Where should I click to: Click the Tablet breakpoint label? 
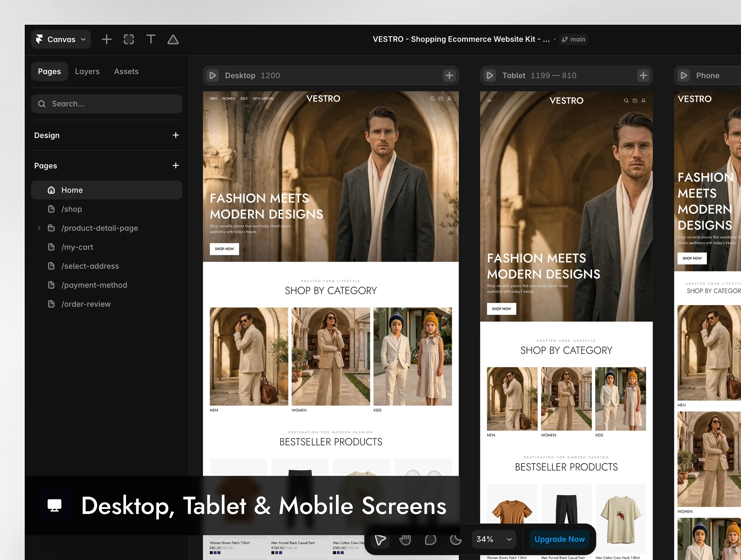(x=514, y=75)
